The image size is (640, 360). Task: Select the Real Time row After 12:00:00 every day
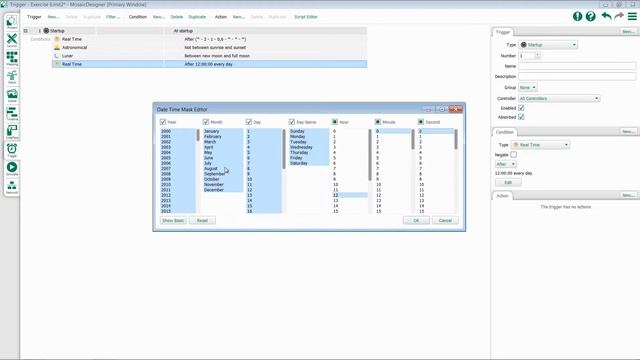[x=209, y=64]
